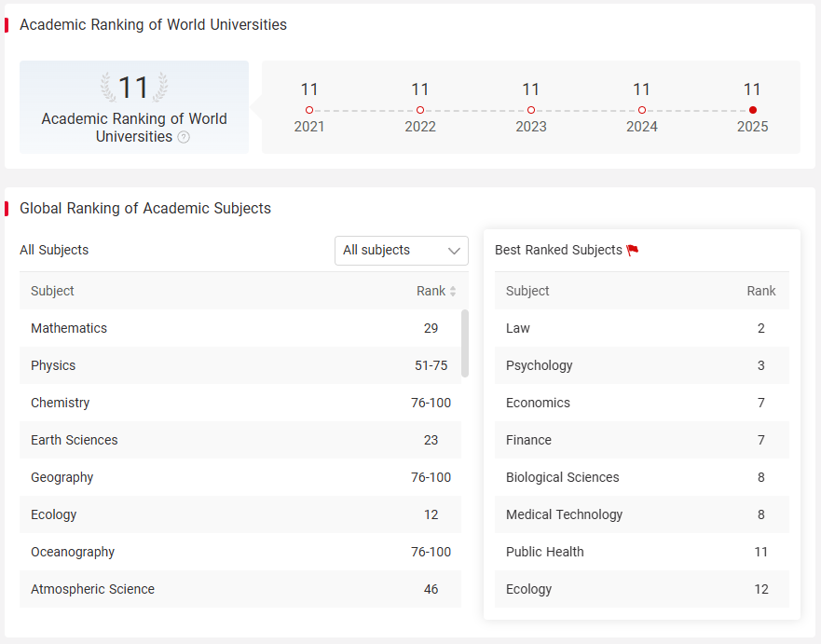The width and height of the screenshot is (821, 644).
Task: Click Biological Sciences in Best Ranked Subjects
Action: [642, 477]
